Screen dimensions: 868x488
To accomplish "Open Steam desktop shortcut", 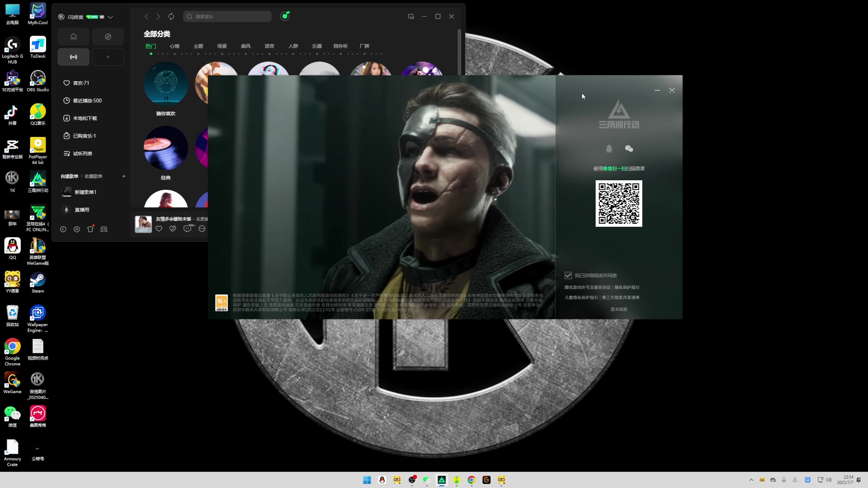I will click(x=38, y=283).
